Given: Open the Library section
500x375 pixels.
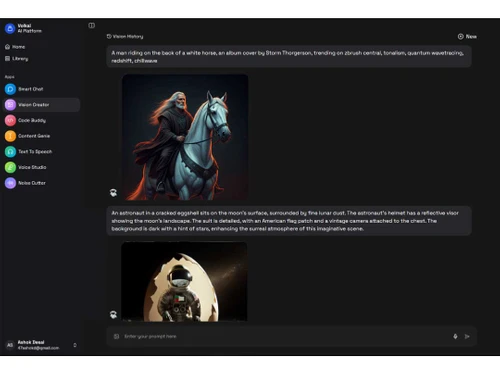Looking at the screenshot, I should click(x=16, y=59).
